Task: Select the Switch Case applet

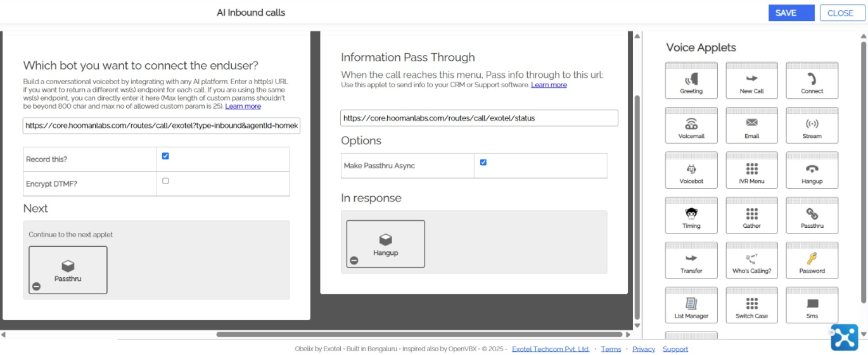Action: (x=751, y=305)
